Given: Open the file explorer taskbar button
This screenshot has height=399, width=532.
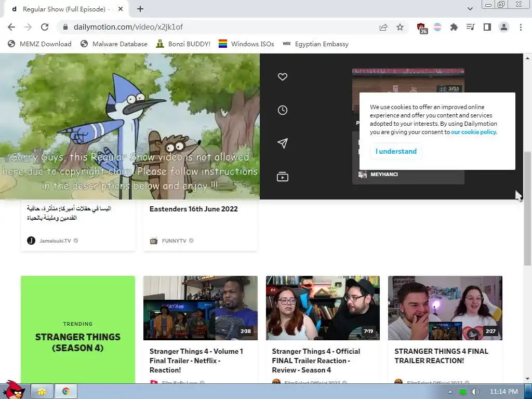Looking at the screenshot, I should click(x=42, y=392).
